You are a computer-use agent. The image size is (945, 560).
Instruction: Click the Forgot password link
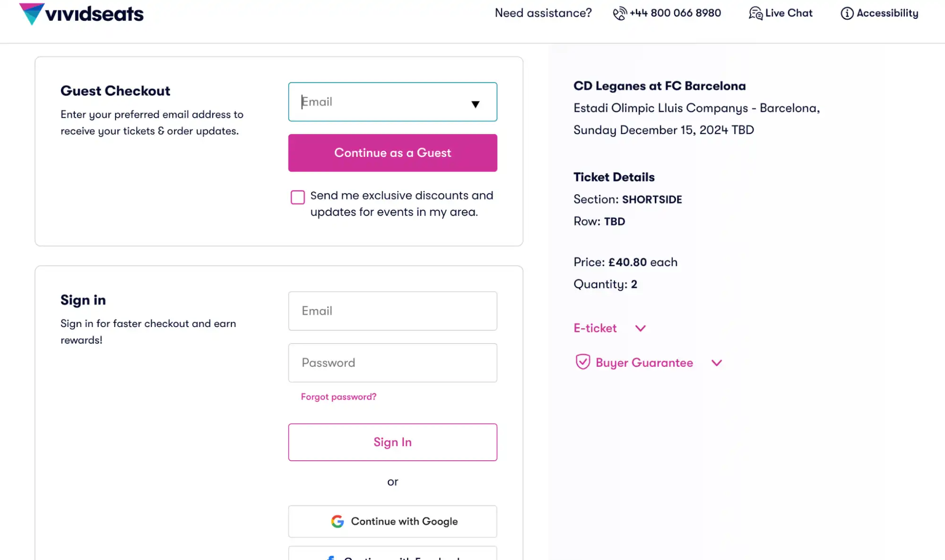pos(338,396)
